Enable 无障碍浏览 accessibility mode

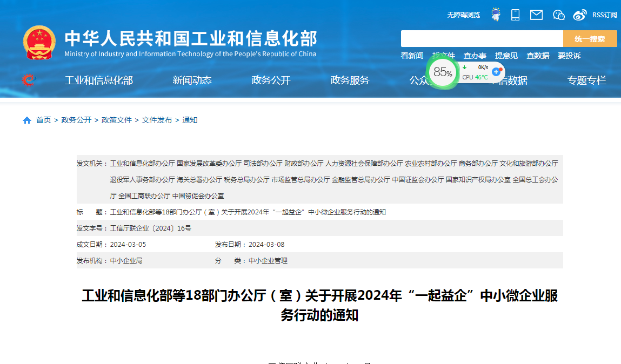(x=463, y=15)
